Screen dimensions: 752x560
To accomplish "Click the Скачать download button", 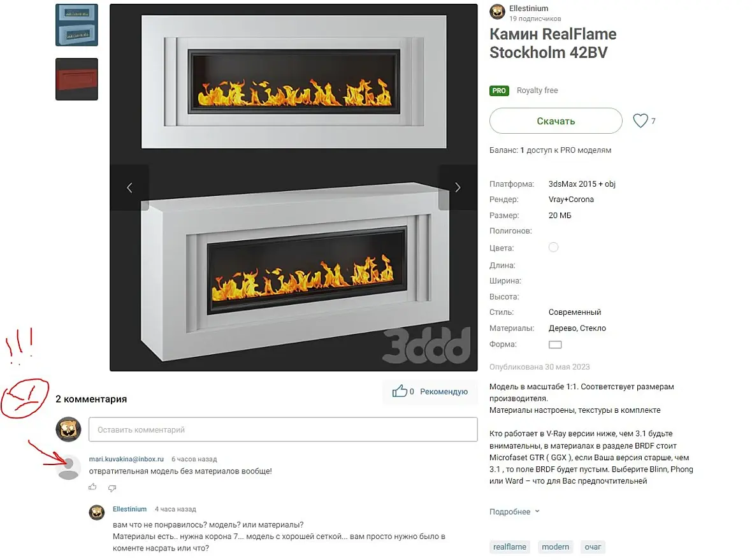I will tap(556, 121).
